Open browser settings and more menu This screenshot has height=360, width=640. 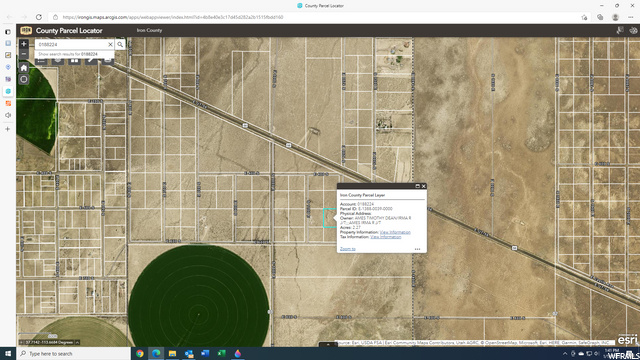point(631,17)
